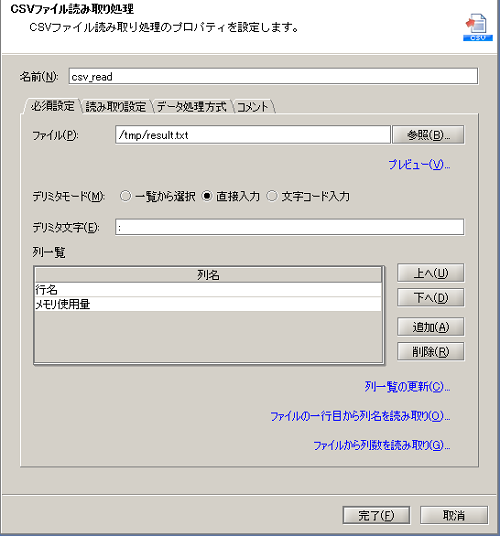Open the コメント tab

pyautogui.click(x=253, y=107)
